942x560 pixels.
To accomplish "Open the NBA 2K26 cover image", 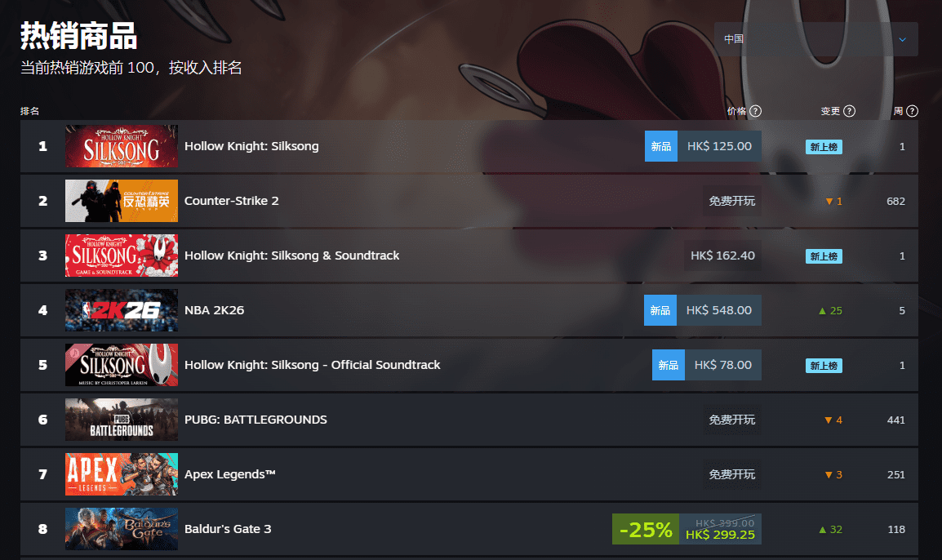I will pyautogui.click(x=122, y=310).
